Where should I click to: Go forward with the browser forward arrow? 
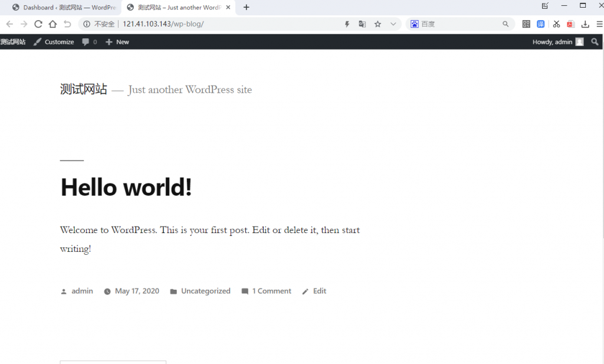tap(24, 24)
